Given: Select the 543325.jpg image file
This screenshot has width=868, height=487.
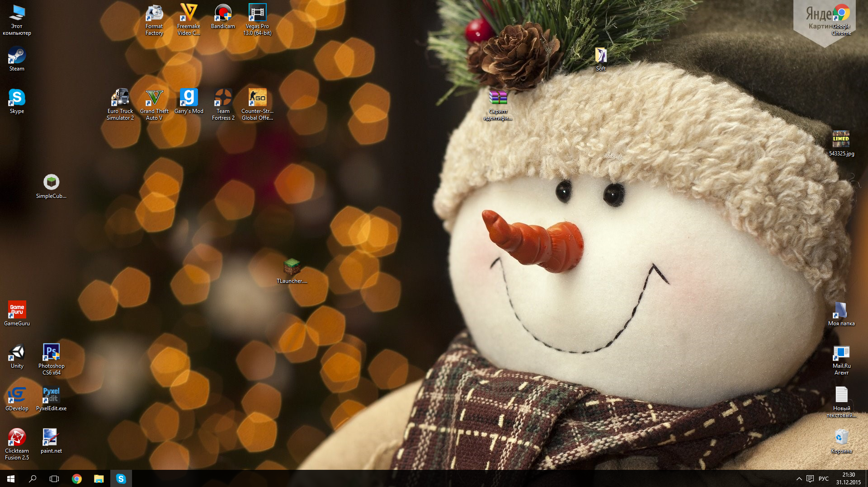Looking at the screenshot, I should [x=841, y=144].
